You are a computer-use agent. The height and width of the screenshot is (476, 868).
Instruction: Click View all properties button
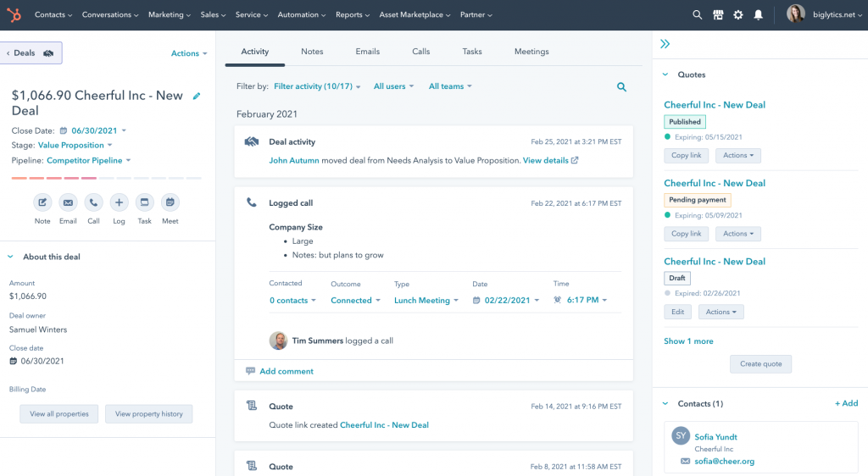tap(59, 413)
